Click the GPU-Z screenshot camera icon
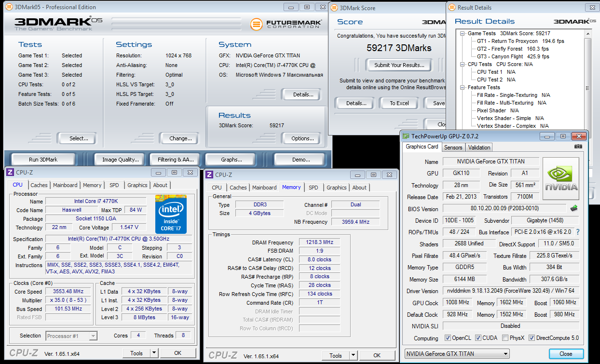This screenshot has width=600, height=364. coord(578,147)
